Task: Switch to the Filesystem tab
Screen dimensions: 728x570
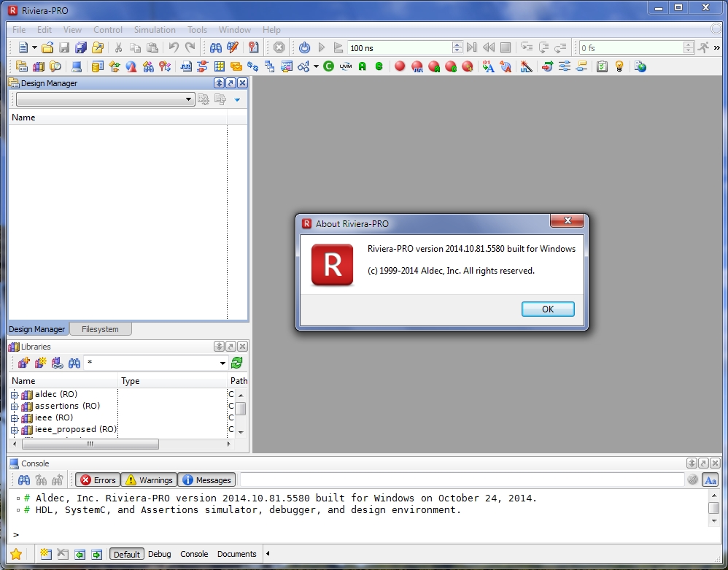Action: tap(100, 329)
